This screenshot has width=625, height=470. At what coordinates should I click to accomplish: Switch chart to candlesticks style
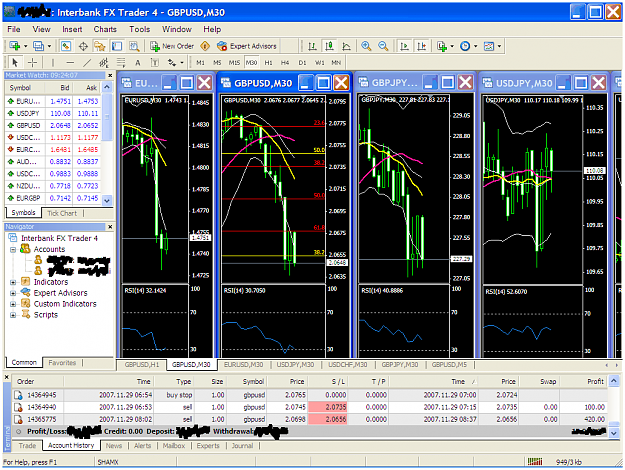[x=329, y=46]
